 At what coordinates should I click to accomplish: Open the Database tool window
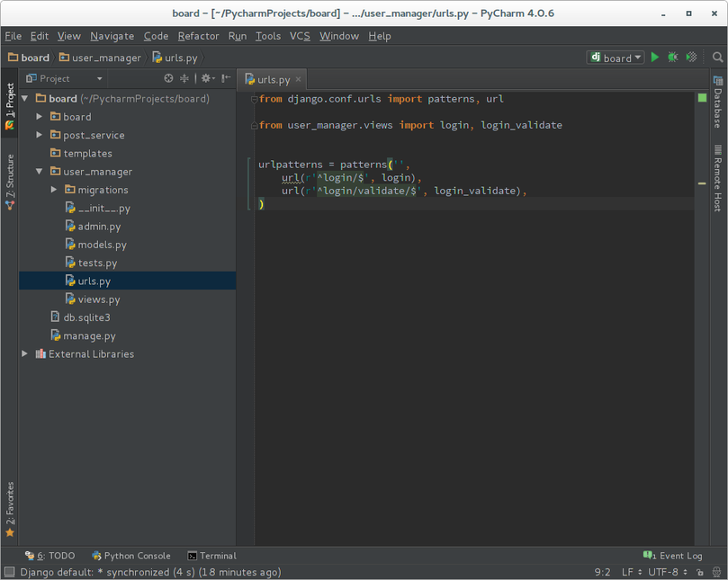(718, 102)
